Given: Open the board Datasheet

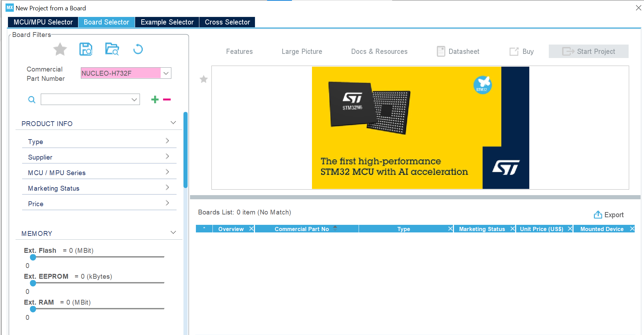Looking at the screenshot, I should tap(458, 51).
